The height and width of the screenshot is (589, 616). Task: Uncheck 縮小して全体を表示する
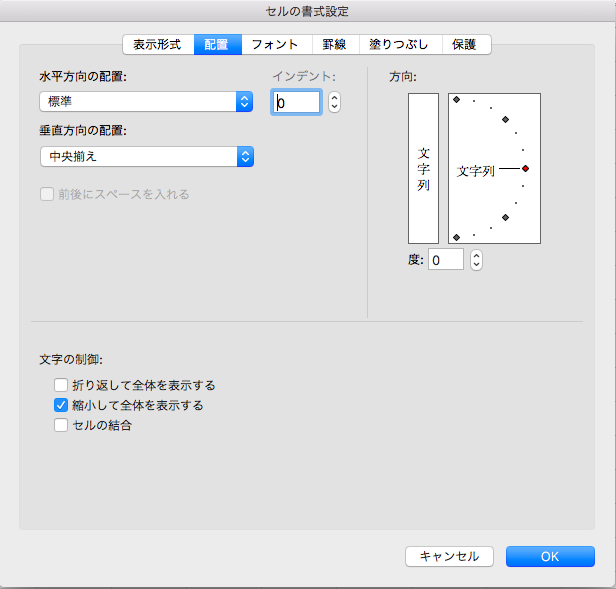(x=61, y=405)
